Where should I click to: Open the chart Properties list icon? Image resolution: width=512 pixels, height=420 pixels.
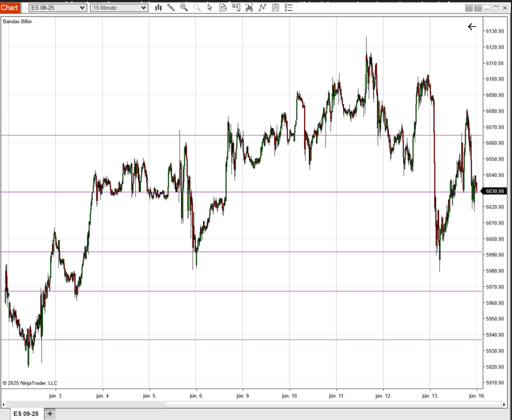pos(288,7)
